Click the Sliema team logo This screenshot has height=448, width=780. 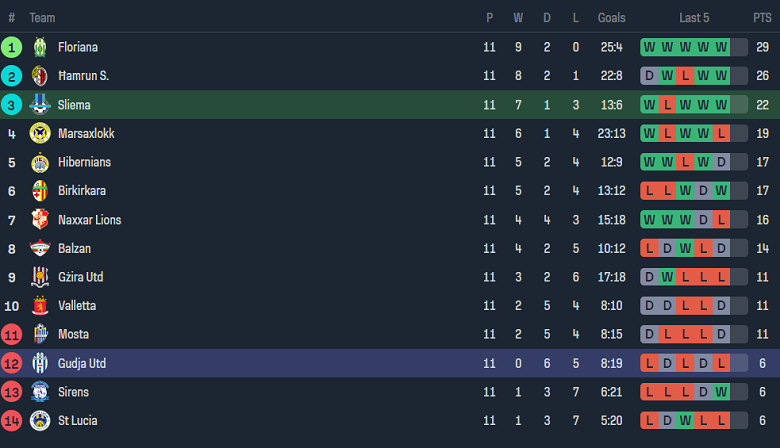pos(40,105)
